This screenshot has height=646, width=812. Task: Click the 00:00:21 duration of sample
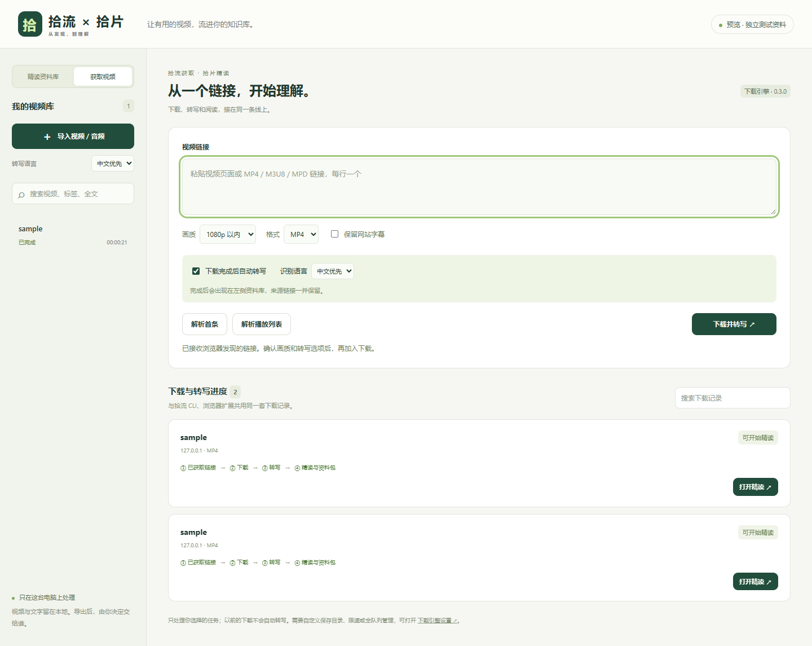point(117,243)
